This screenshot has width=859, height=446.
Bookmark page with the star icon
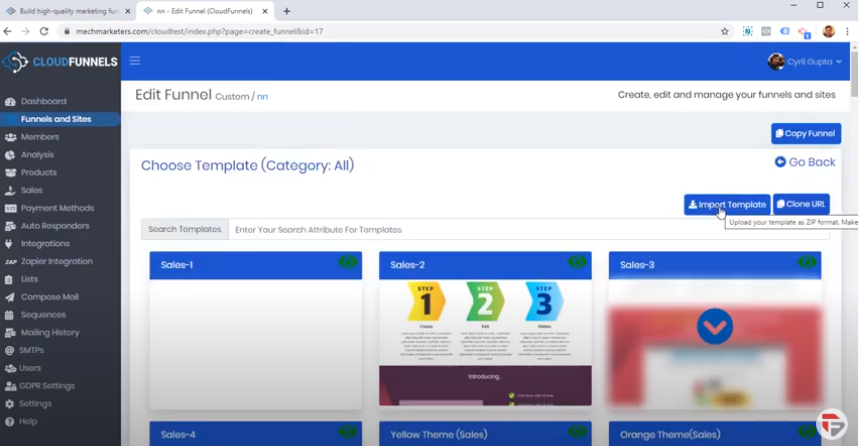725,31
